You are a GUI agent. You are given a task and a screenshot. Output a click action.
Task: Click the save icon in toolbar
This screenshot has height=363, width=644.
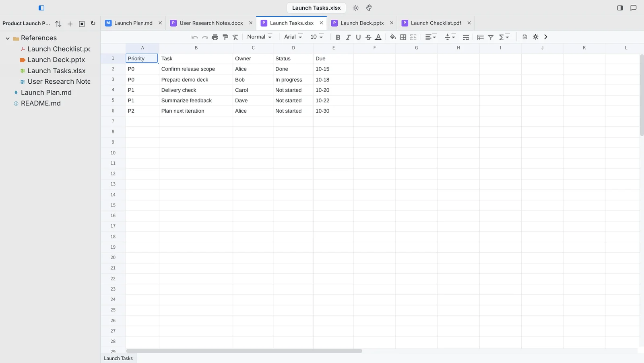click(x=525, y=37)
